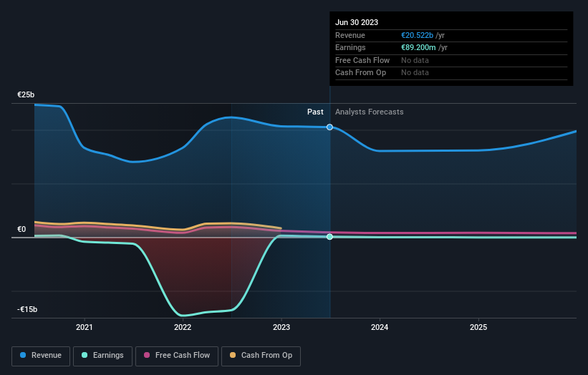Click the -€15b y-axis label
Image resolution: width=588 pixels, height=375 pixels.
27,309
